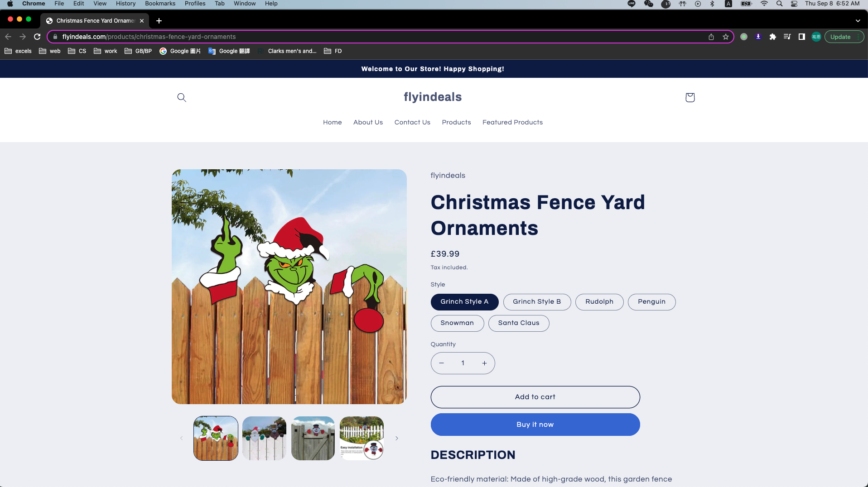Open macOS Spotlight search
Image resolution: width=868 pixels, height=487 pixels.
coord(779,4)
